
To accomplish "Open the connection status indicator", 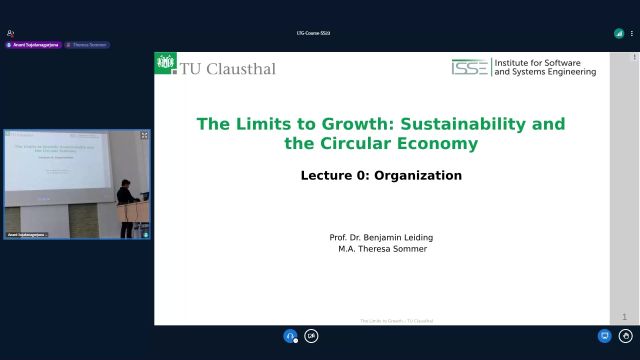I will pos(619,33).
